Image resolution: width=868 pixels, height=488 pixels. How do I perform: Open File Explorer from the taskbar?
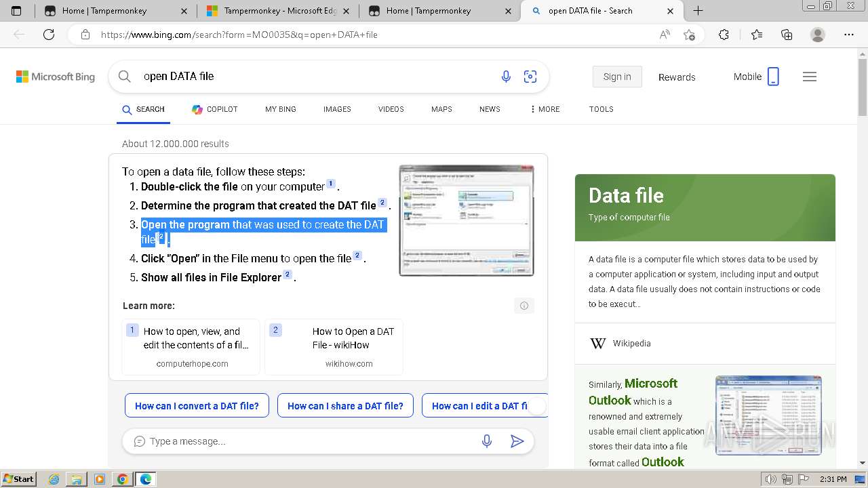(77, 479)
